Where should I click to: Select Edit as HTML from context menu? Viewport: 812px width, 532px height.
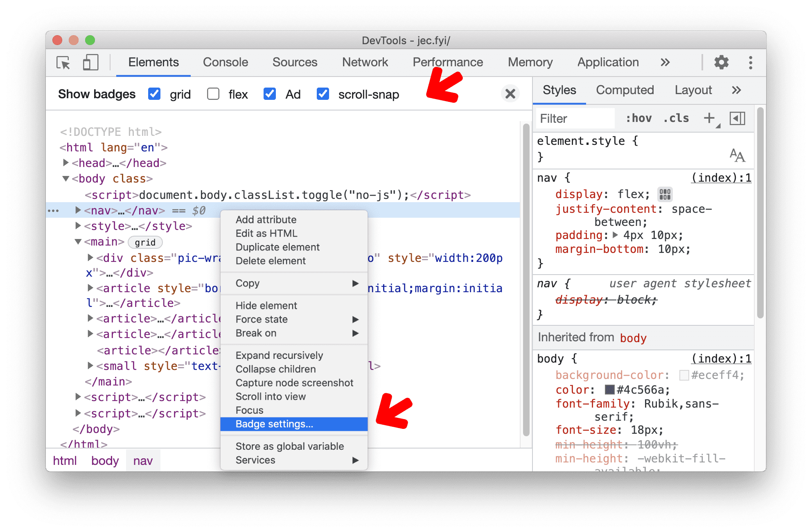(x=266, y=233)
